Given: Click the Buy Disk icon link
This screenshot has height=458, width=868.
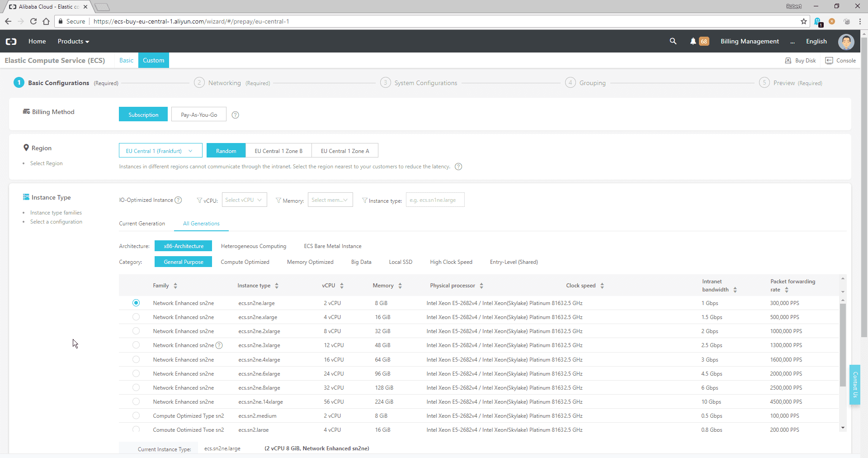Looking at the screenshot, I should pyautogui.click(x=801, y=61).
